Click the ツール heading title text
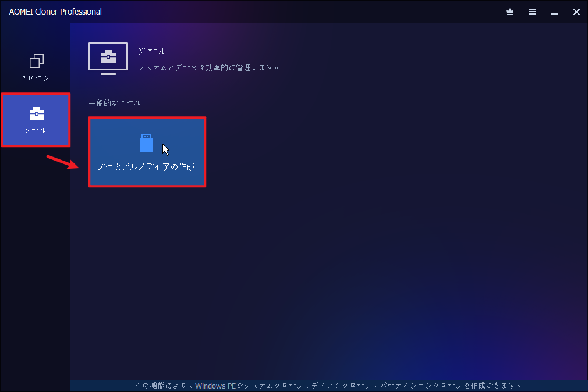The width and height of the screenshot is (588, 392). pyautogui.click(x=152, y=51)
